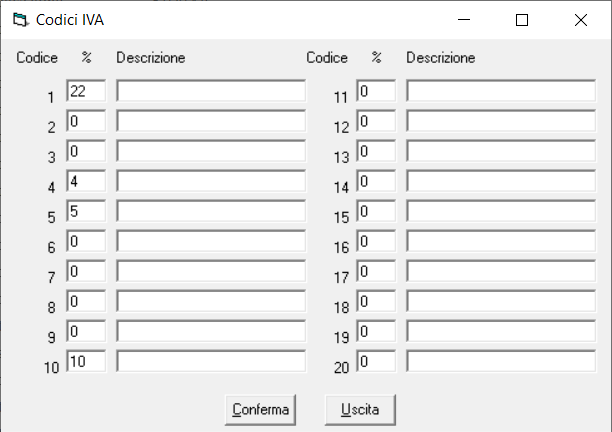612x432 pixels.
Task: Select the percentage field for code 11
Action: click(x=376, y=91)
